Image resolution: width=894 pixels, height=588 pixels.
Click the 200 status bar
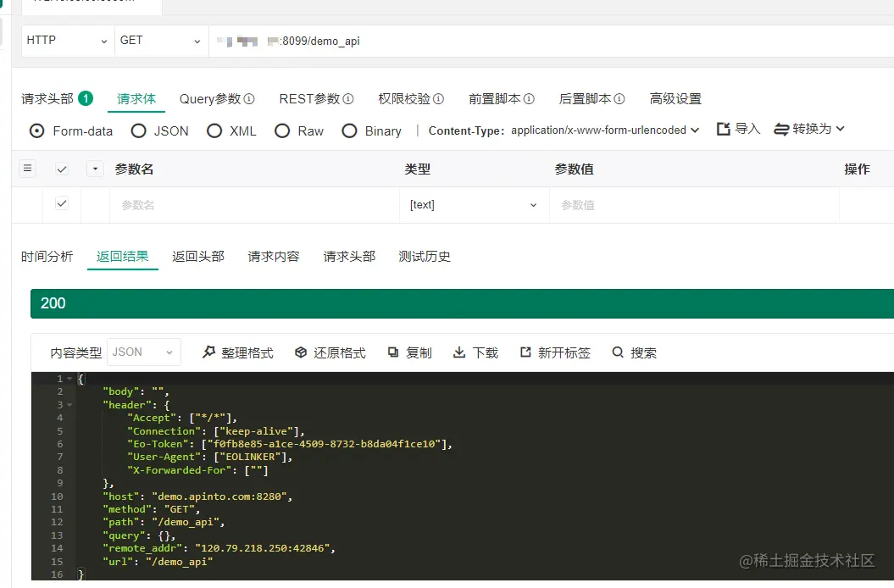[463, 303]
